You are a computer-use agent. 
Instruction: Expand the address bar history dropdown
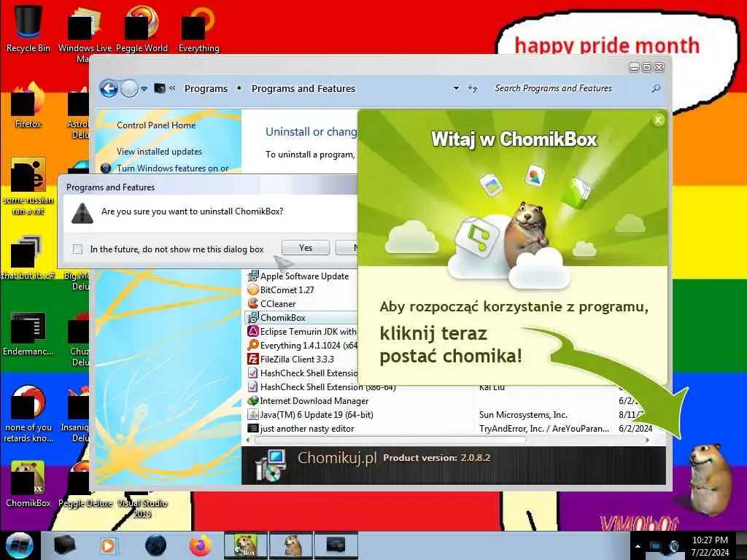coord(456,88)
